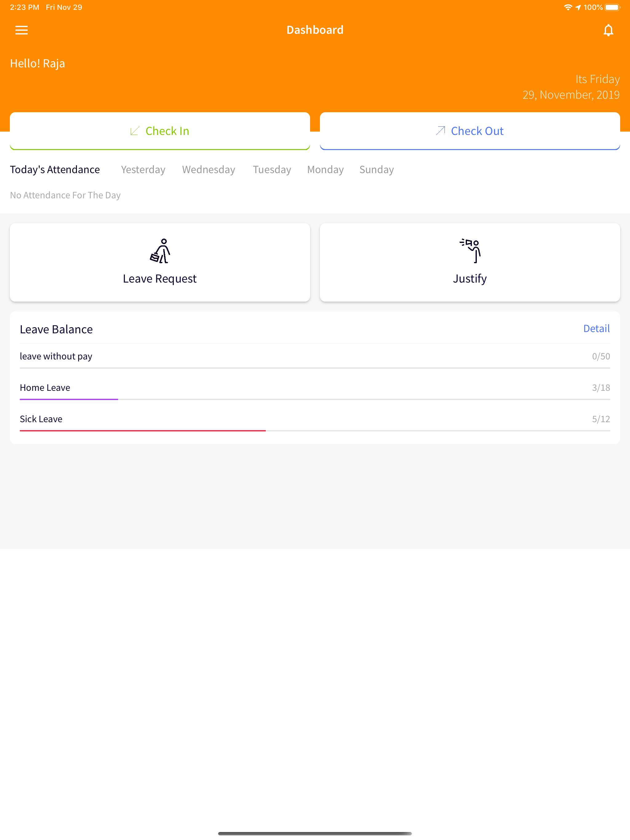Open Leave Balance Detail link
The height and width of the screenshot is (840, 630).
coord(596,328)
